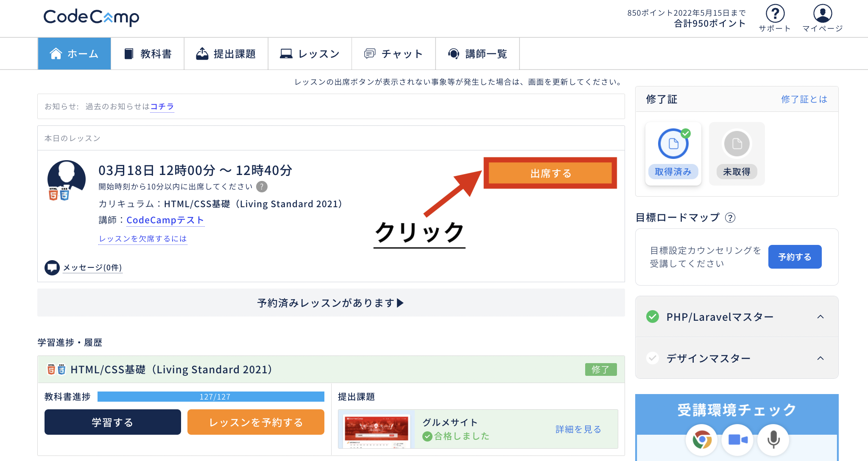Viewport: 868px width, 461px height.
Task: Click the help icon beside attendance note
Action: click(x=262, y=187)
